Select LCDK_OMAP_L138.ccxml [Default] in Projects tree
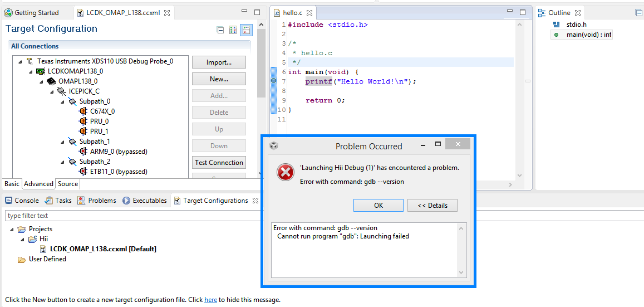 click(98, 248)
